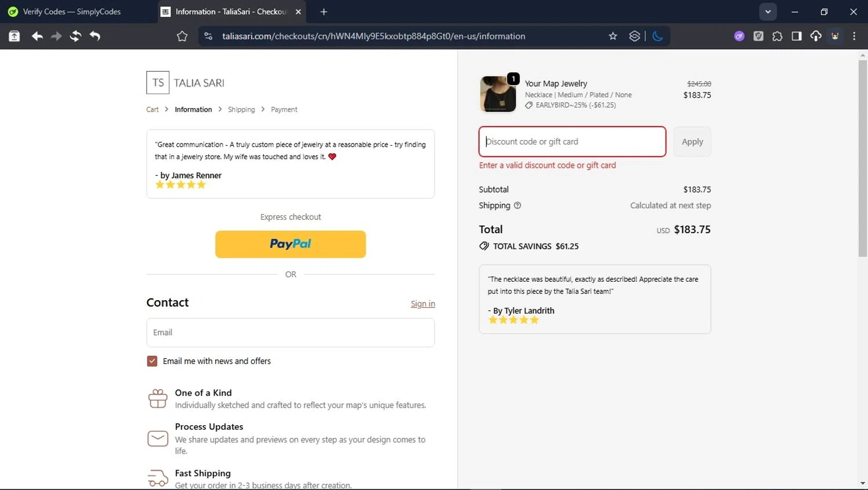The image size is (868, 490).
Task: Click the Apply discount button
Action: (x=692, y=142)
